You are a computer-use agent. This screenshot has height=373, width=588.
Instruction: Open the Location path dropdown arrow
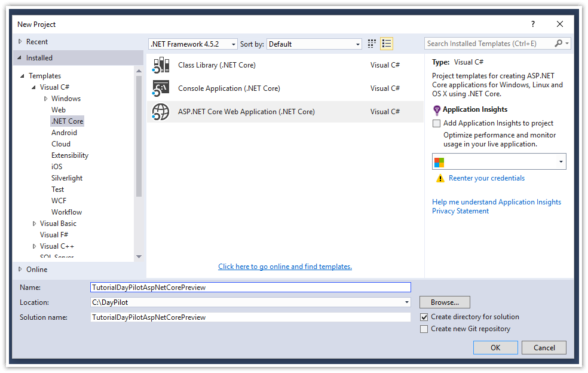click(x=407, y=302)
